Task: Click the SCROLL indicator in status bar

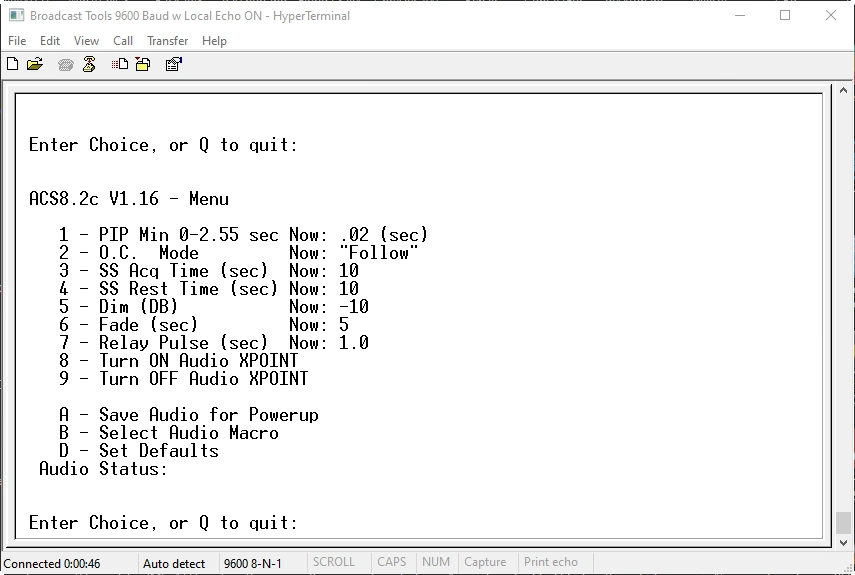Action: [334, 562]
